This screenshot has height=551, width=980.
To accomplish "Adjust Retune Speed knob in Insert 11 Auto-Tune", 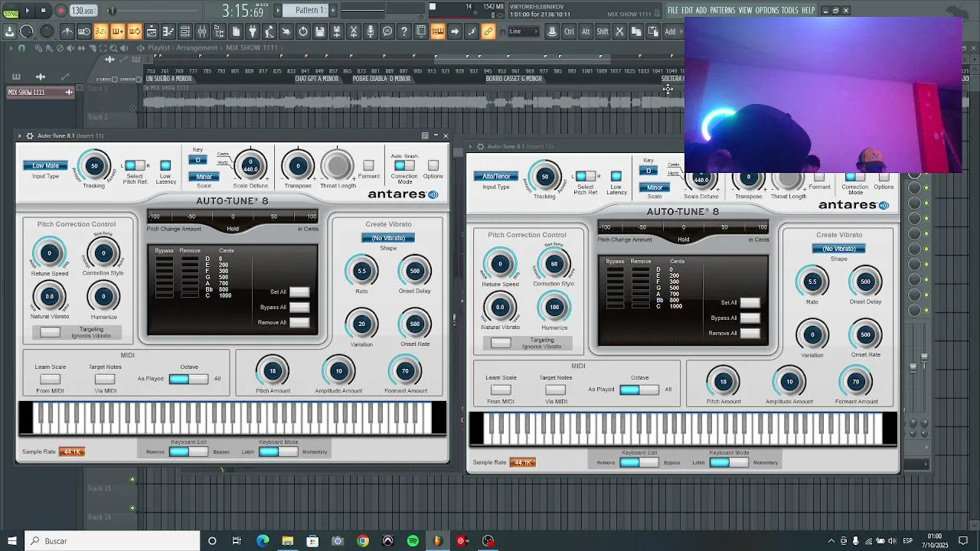I will tap(49, 253).
